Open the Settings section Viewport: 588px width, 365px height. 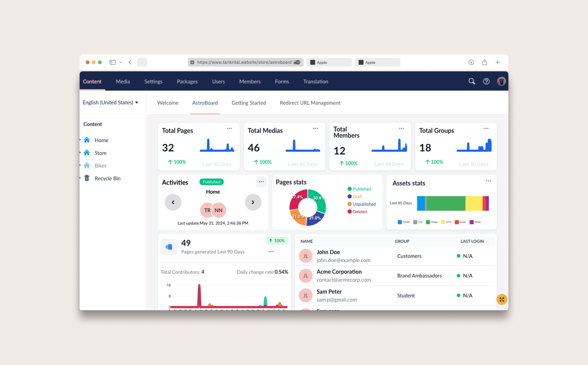(153, 81)
